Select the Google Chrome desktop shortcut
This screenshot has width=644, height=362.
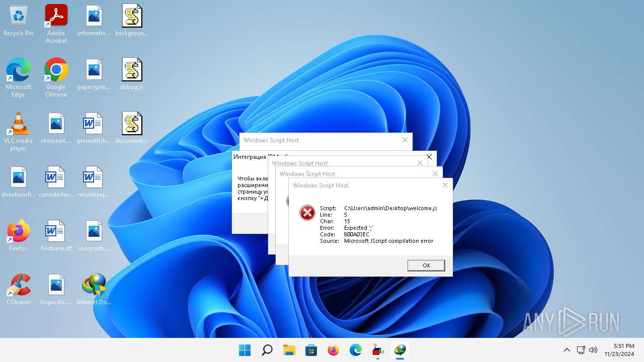coord(56,77)
